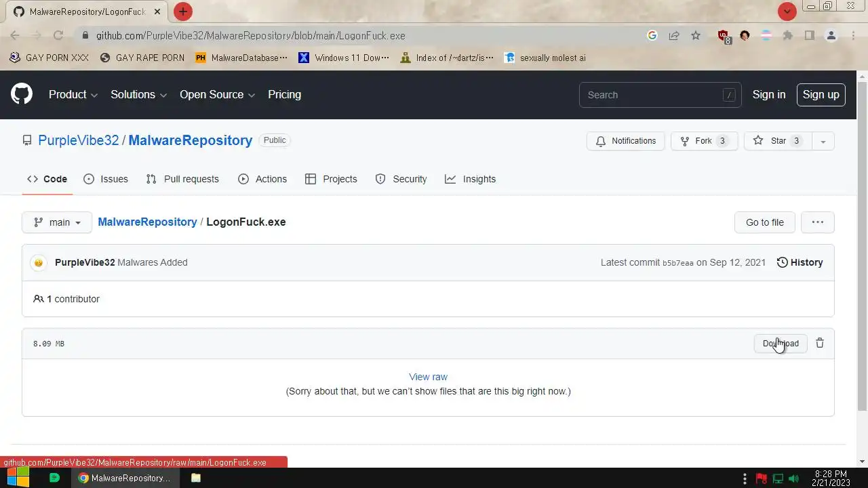Image resolution: width=868 pixels, height=488 pixels.
Task: Bookmark this page with the star icon
Action: [x=696, y=35]
